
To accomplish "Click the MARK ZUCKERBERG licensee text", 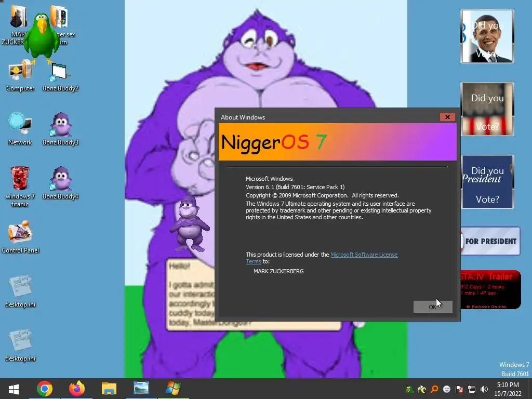I will [x=278, y=271].
